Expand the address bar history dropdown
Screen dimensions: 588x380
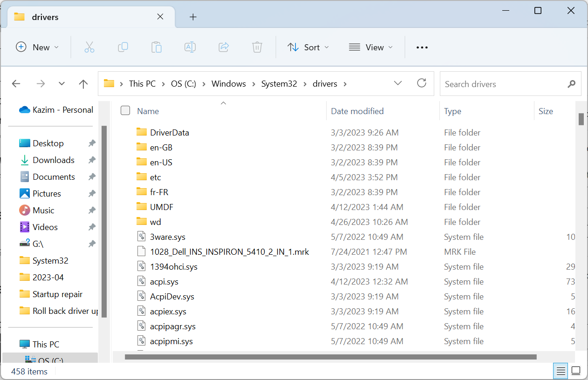[398, 83]
